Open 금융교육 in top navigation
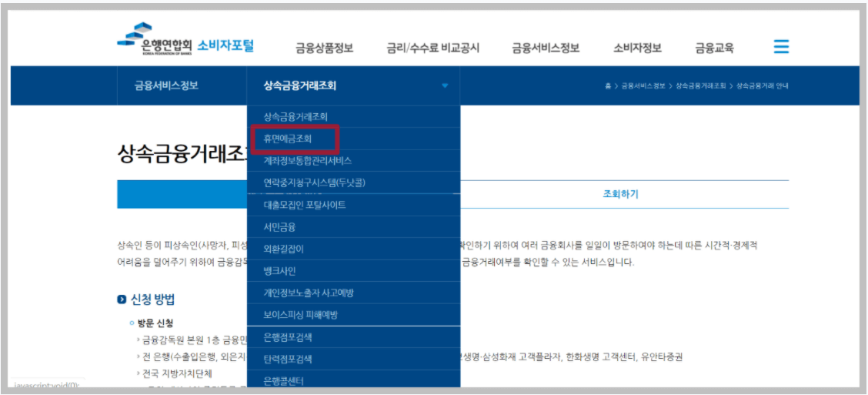 tap(715, 48)
